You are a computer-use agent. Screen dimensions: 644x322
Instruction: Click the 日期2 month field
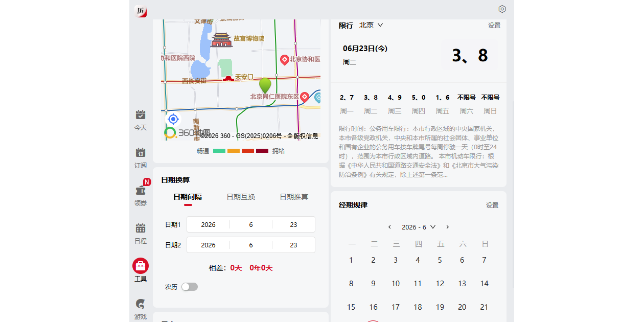tap(251, 245)
